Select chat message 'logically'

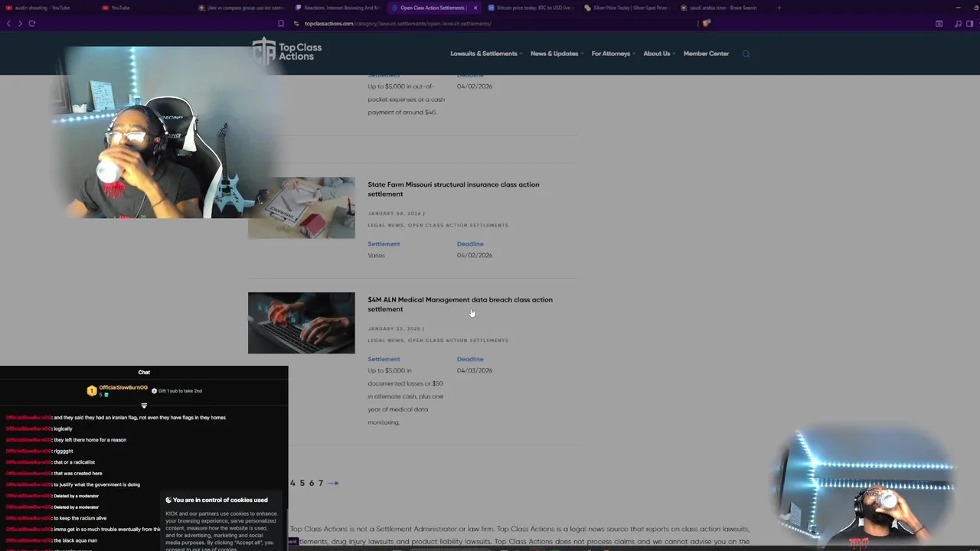tap(63, 429)
